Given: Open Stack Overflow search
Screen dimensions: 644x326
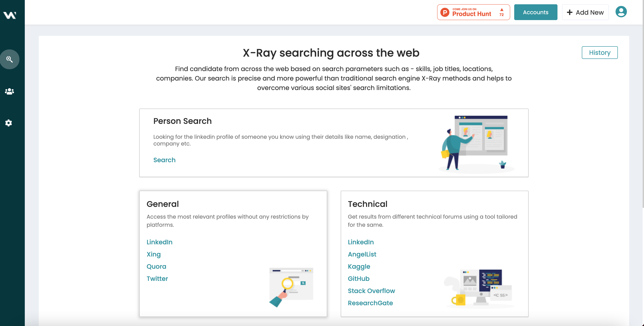Looking at the screenshot, I should (371, 291).
